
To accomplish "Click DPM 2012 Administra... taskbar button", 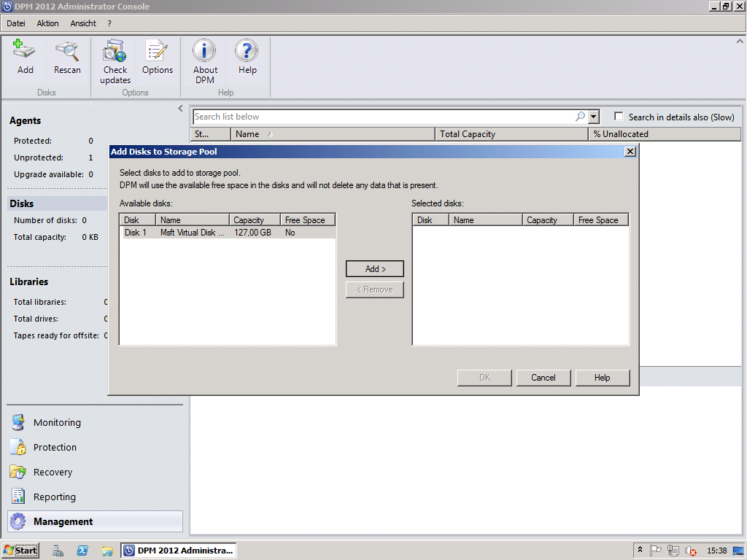I will pos(178,551).
